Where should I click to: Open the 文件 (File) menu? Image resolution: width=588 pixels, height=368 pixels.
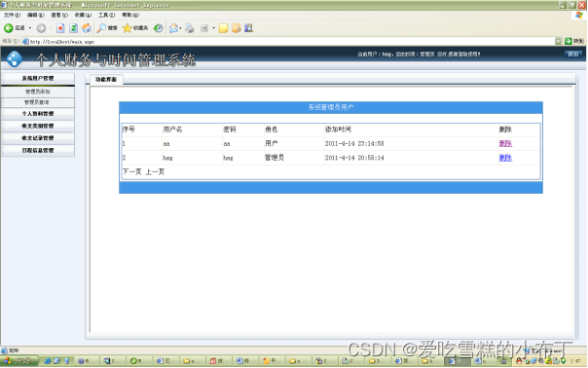tap(12, 15)
